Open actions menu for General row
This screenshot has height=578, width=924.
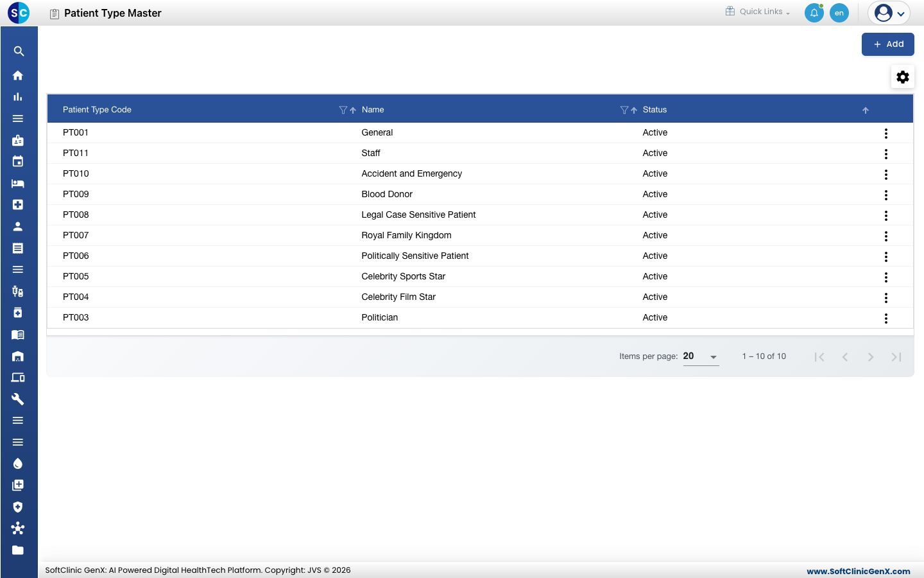886,134
